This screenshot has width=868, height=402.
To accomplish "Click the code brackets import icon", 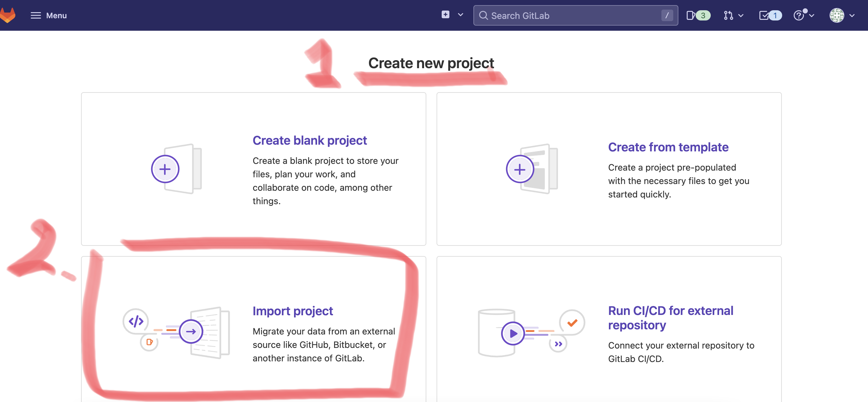I will tap(136, 321).
